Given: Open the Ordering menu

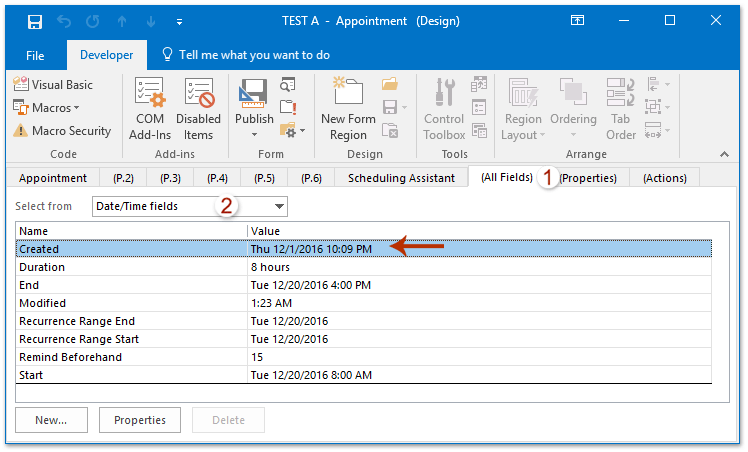Looking at the screenshot, I should click(573, 109).
